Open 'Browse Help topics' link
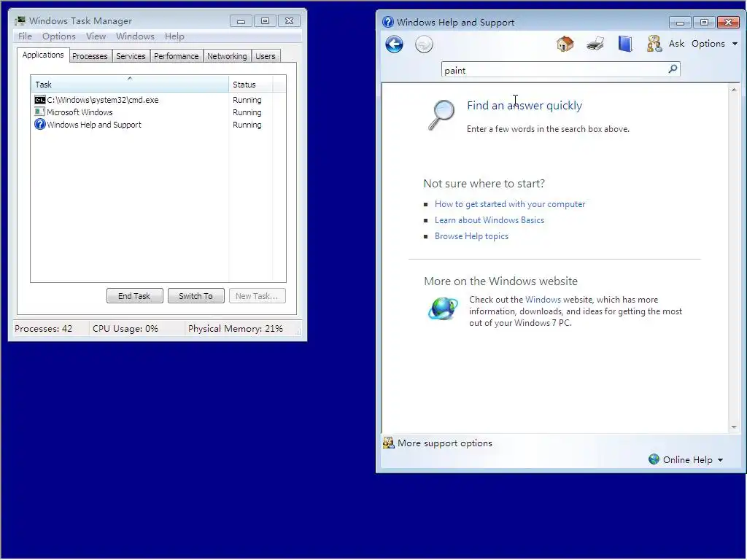This screenshot has width=747, height=560. pyautogui.click(x=471, y=236)
